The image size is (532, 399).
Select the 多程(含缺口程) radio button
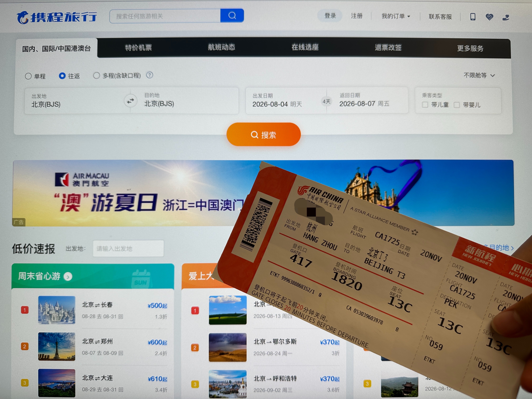(96, 75)
